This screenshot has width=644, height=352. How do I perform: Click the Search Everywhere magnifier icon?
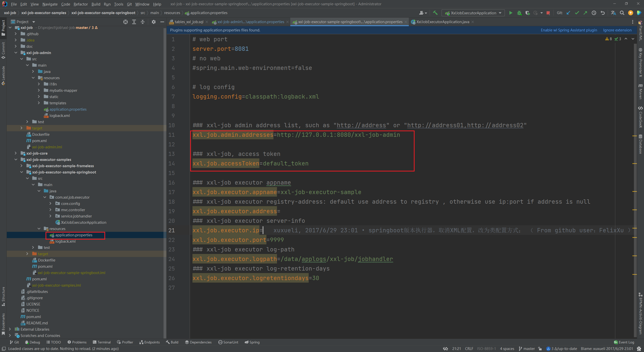pyautogui.click(x=622, y=13)
